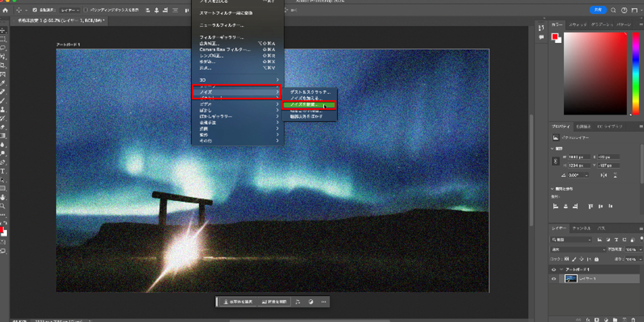Click 背景を削除 button in contextual bar
The image size is (644, 322).
coord(274,302)
